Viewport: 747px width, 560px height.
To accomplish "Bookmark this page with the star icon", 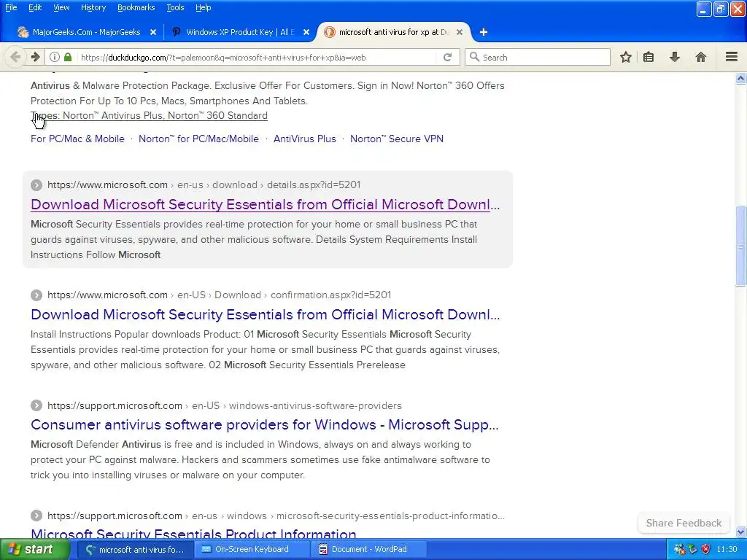I will coord(626,57).
